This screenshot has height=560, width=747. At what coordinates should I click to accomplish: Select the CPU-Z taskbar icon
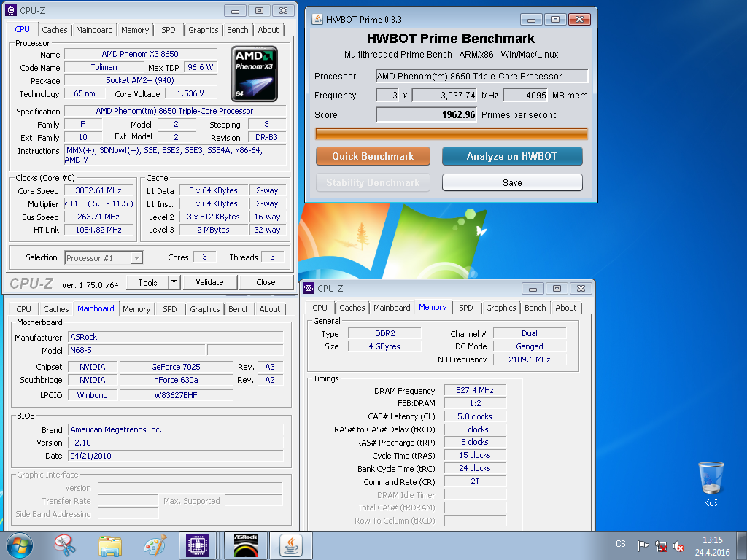pos(198,545)
